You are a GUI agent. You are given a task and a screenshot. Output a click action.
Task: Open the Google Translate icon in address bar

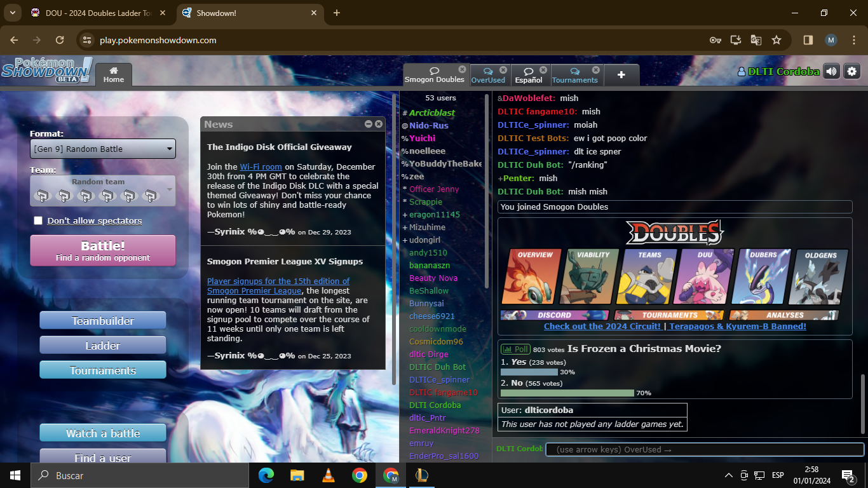(x=756, y=40)
